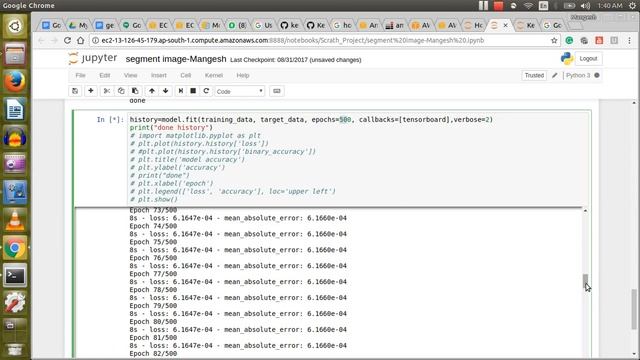
Task: Interrupt the kernel with the stop icon
Action: click(x=193, y=91)
